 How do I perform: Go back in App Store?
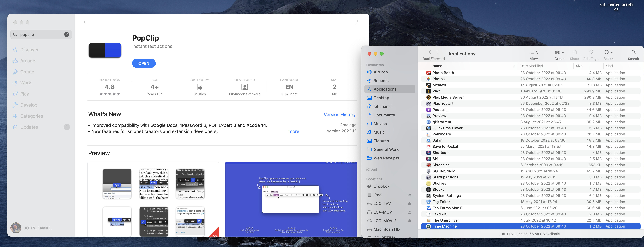[x=85, y=22]
